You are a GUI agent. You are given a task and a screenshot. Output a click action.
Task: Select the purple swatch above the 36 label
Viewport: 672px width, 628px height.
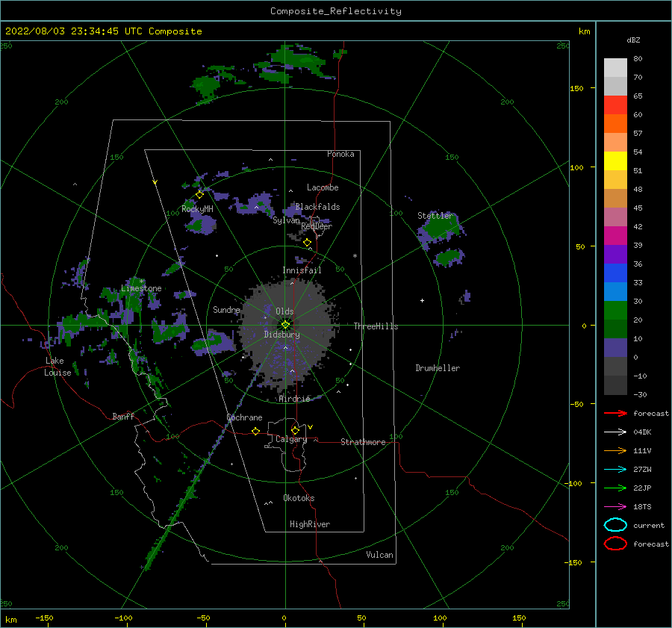click(x=615, y=255)
